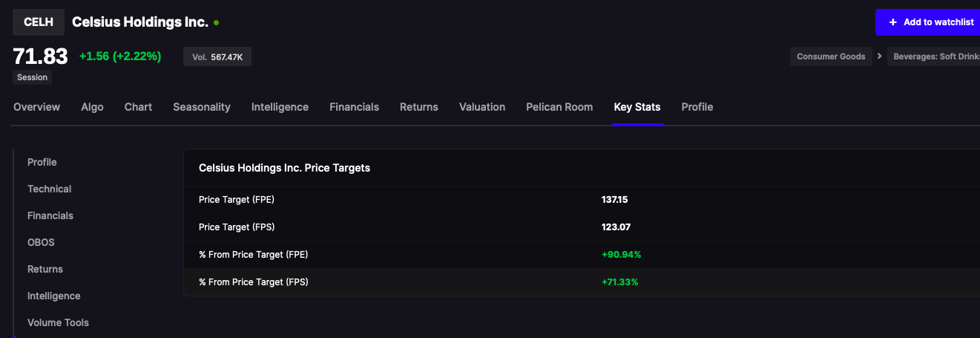Click the Vol. 567.47K volume badge
Viewport: 980px width, 338px height.
pyautogui.click(x=217, y=56)
